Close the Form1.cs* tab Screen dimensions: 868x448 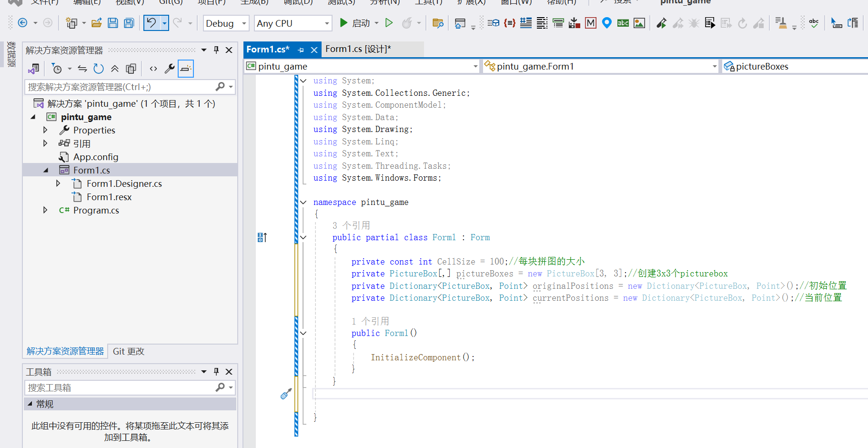314,50
